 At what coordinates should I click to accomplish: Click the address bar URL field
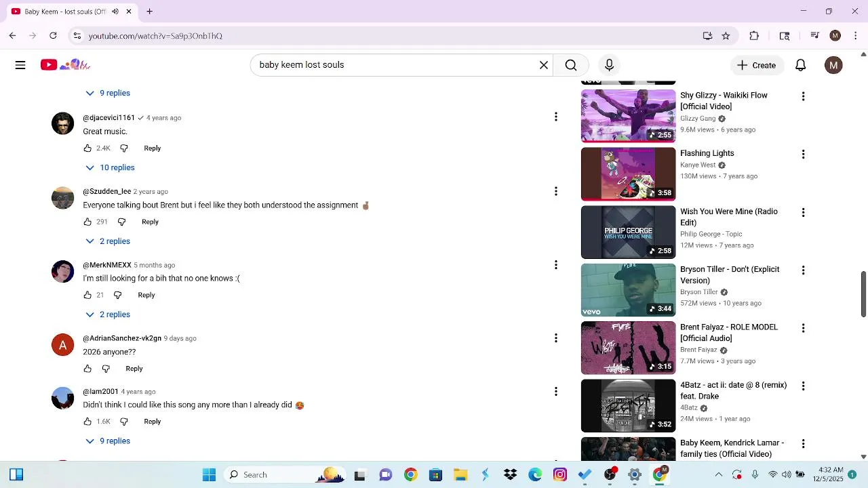point(393,36)
